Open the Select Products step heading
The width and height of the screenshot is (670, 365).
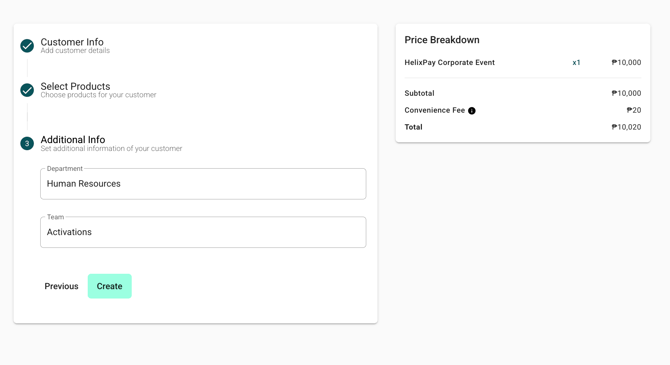75,86
